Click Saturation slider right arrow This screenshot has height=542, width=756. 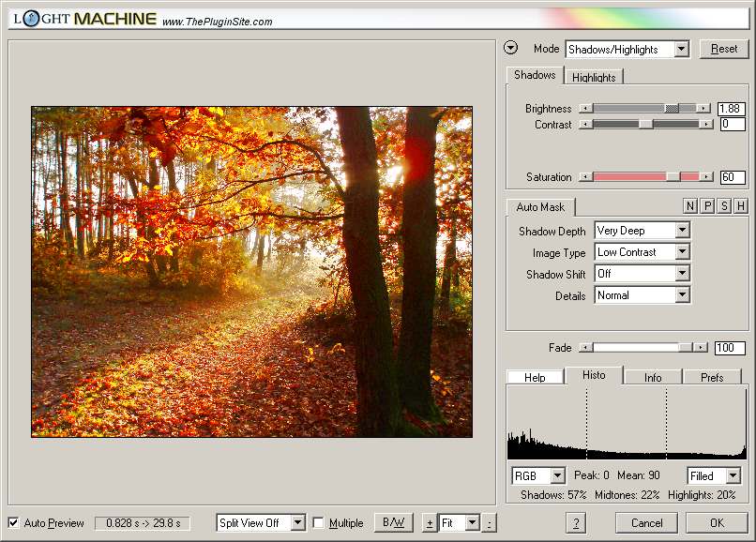706,177
